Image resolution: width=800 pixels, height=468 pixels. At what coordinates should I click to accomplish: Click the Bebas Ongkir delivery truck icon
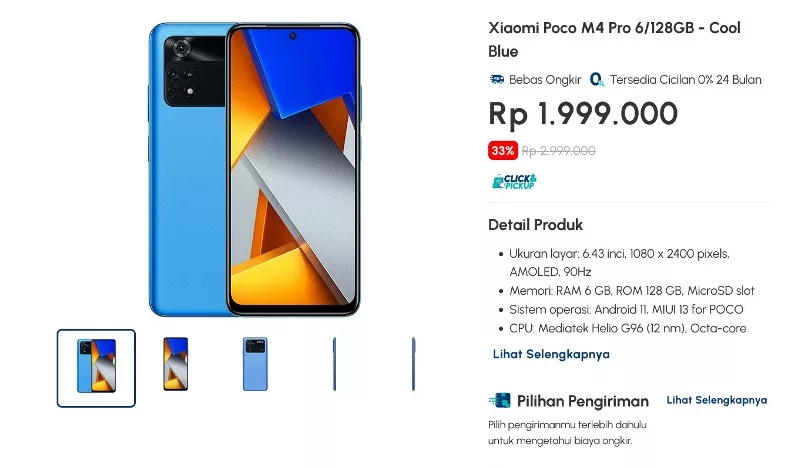[x=496, y=80]
